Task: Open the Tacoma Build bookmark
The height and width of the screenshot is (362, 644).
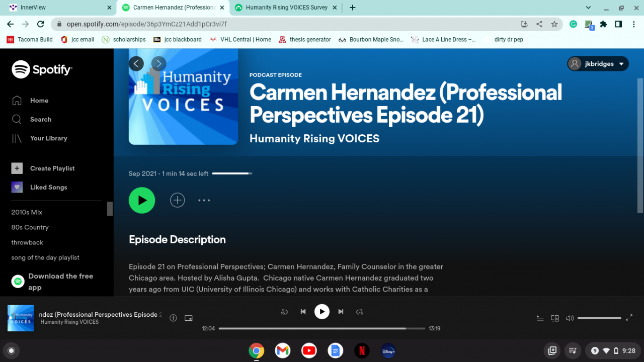Action: (x=30, y=40)
